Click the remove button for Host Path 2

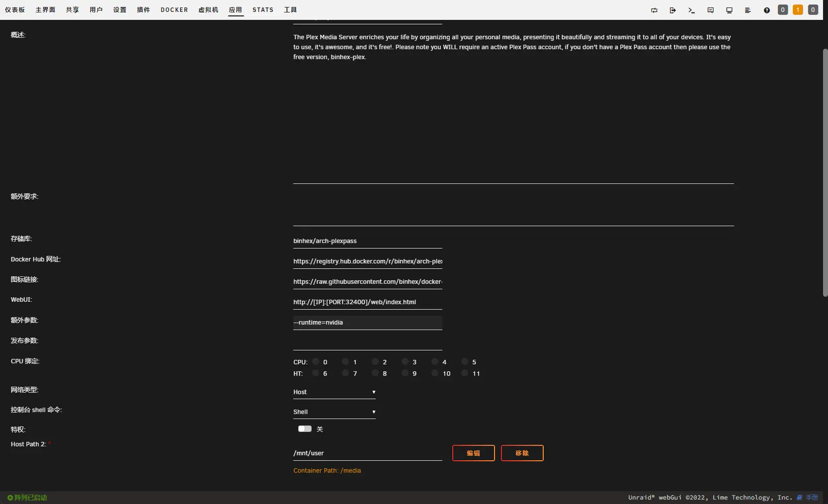pos(522,453)
